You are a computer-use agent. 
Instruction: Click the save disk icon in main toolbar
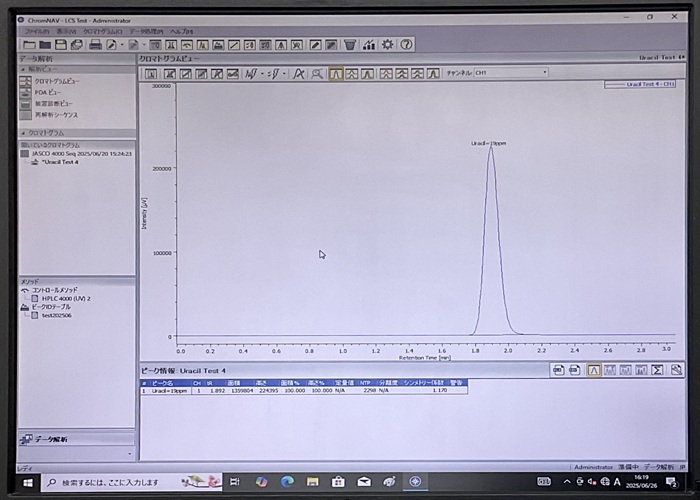pyautogui.click(x=62, y=45)
